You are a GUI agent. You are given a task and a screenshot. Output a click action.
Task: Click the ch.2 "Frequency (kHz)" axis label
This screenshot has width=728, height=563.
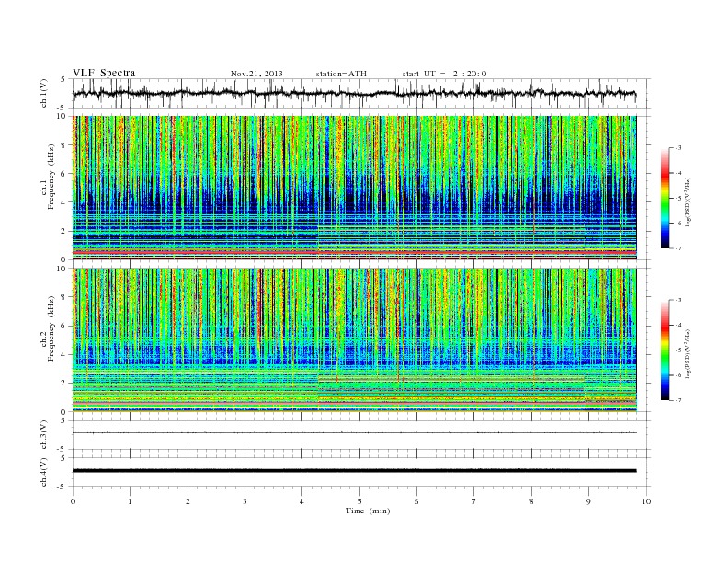(51, 328)
